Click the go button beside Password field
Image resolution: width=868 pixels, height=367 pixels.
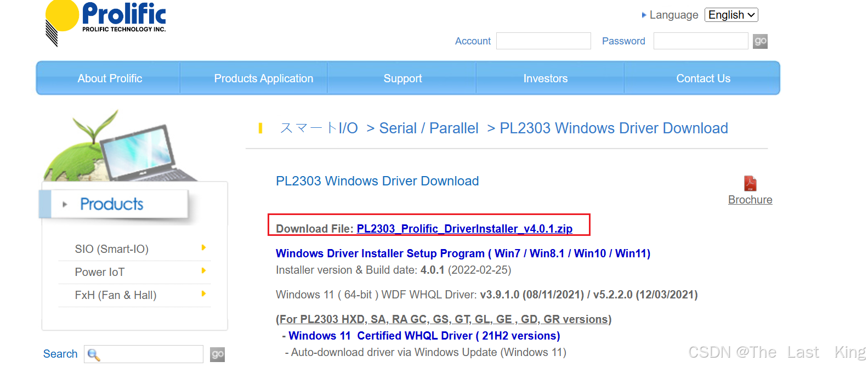[x=760, y=41]
